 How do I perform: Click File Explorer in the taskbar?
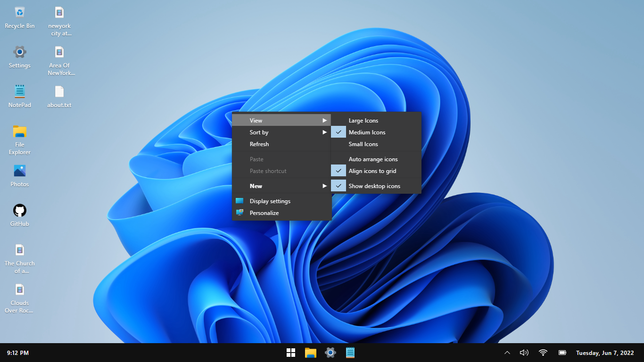click(x=310, y=353)
